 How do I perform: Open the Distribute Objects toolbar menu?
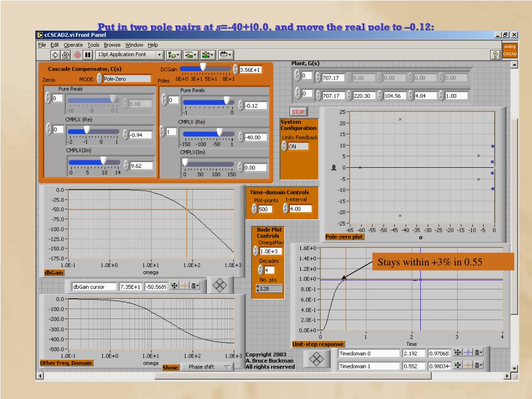pyautogui.click(x=191, y=55)
